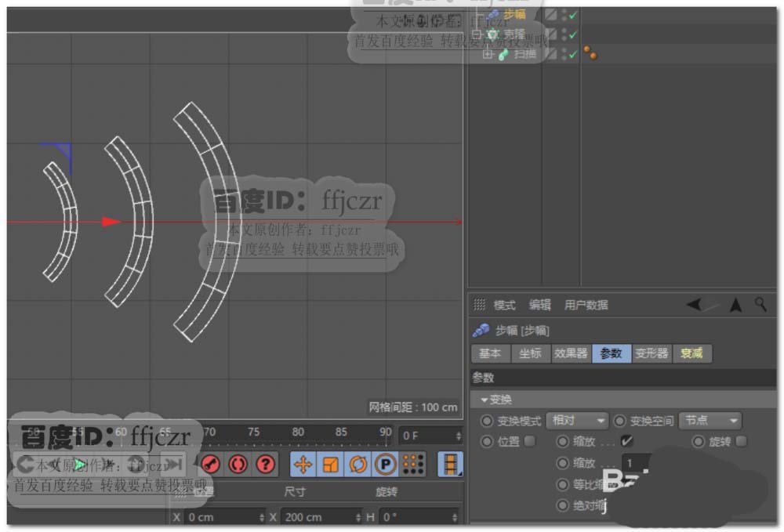
Task: Click the Step effector icon in object list
Action: [493, 15]
